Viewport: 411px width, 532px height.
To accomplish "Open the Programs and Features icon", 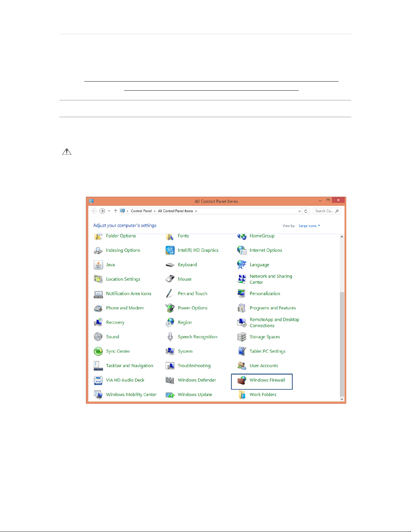I will click(242, 308).
